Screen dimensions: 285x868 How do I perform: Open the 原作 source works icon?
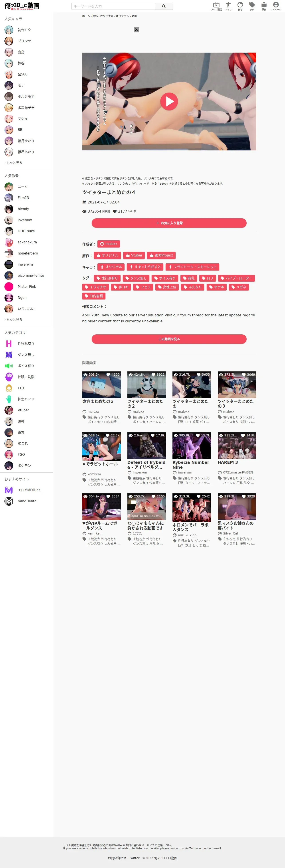click(x=264, y=6)
